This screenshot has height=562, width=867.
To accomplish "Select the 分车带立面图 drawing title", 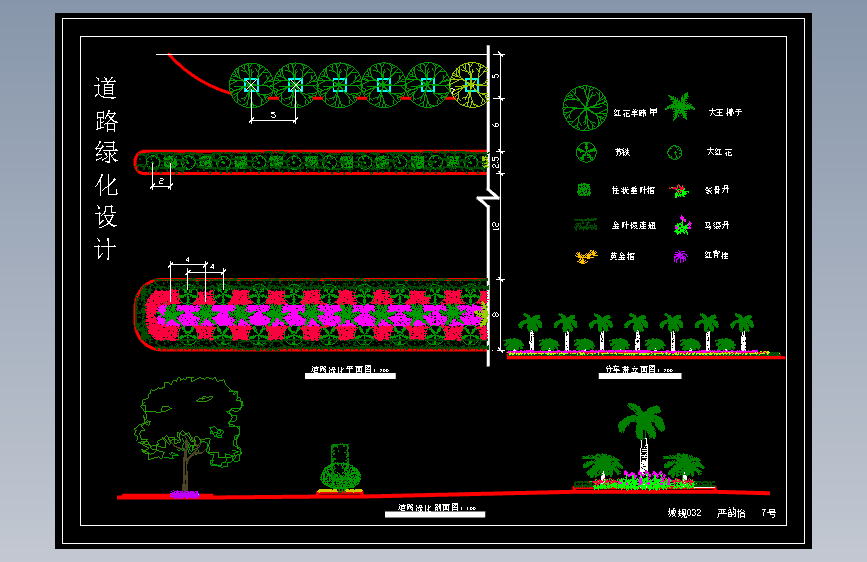I will [x=639, y=370].
